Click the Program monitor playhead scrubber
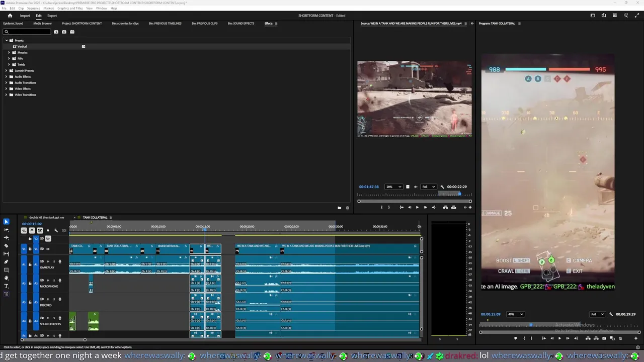 point(531,325)
